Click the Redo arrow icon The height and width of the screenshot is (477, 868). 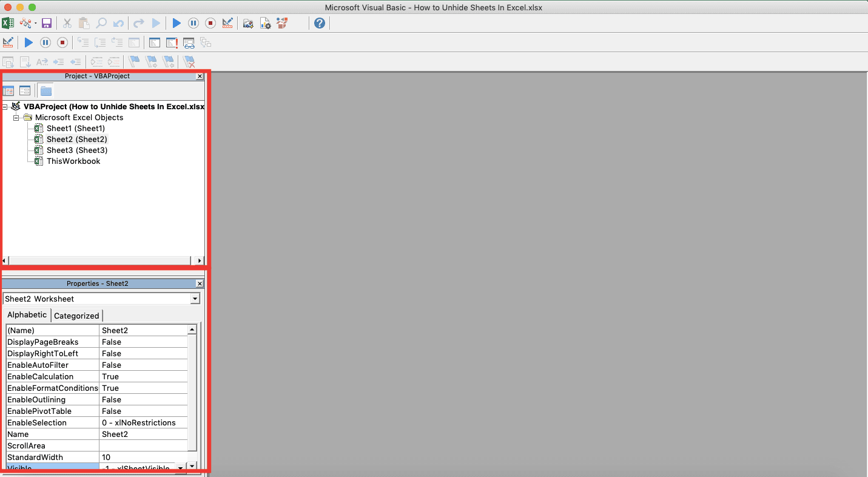pos(139,23)
